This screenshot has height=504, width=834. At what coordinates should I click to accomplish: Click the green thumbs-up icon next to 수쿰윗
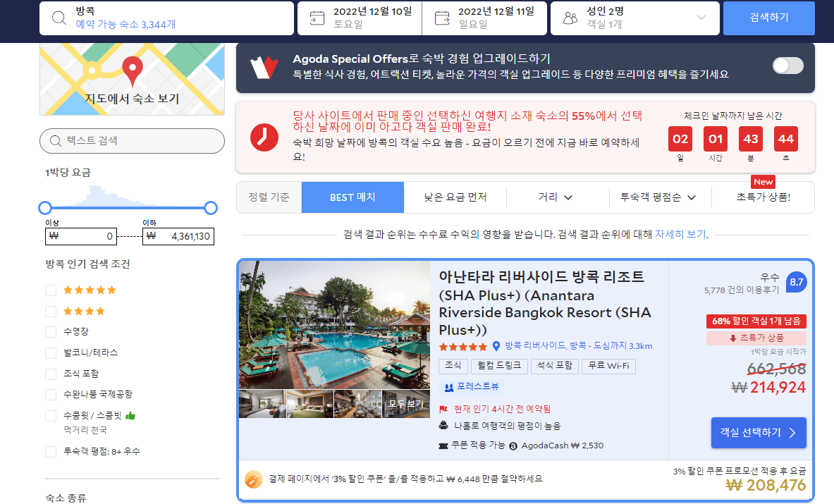click(x=130, y=415)
